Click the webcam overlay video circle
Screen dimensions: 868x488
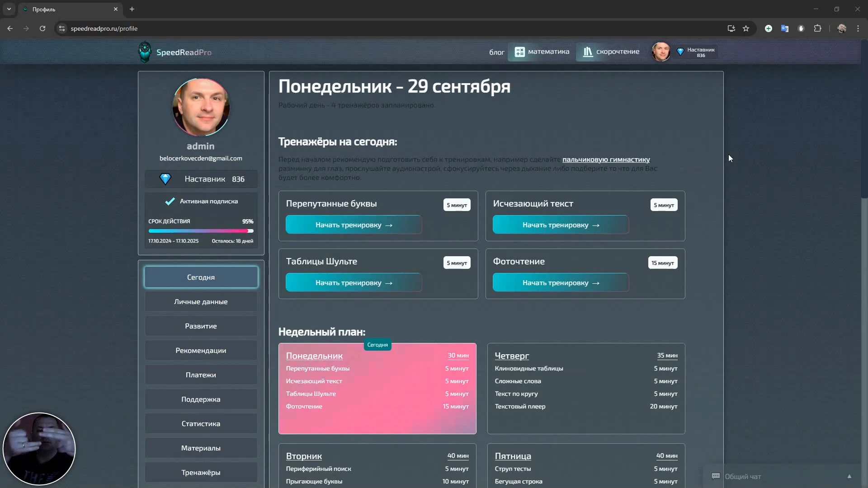pyautogui.click(x=39, y=449)
